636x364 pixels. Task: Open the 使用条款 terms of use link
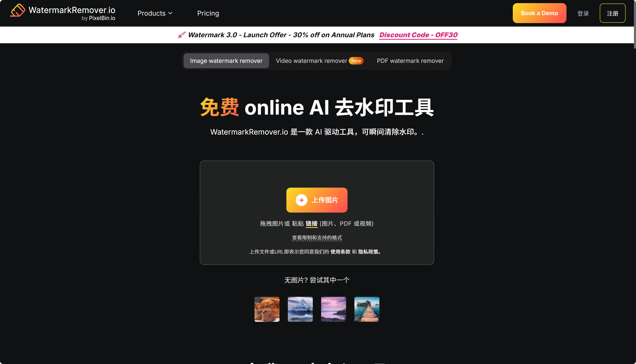pos(340,252)
